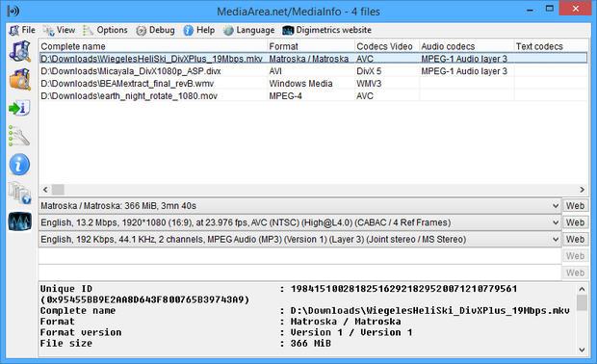This screenshot has width=597, height=364.
Task: Click the File size 366 MiB value
Action: coord(311,344)
